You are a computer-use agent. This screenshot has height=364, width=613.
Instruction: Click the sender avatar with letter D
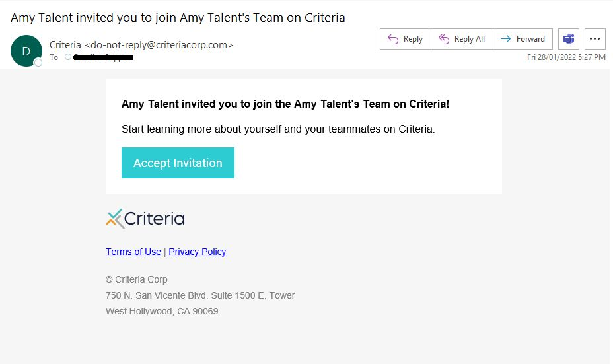pos(26,51)
